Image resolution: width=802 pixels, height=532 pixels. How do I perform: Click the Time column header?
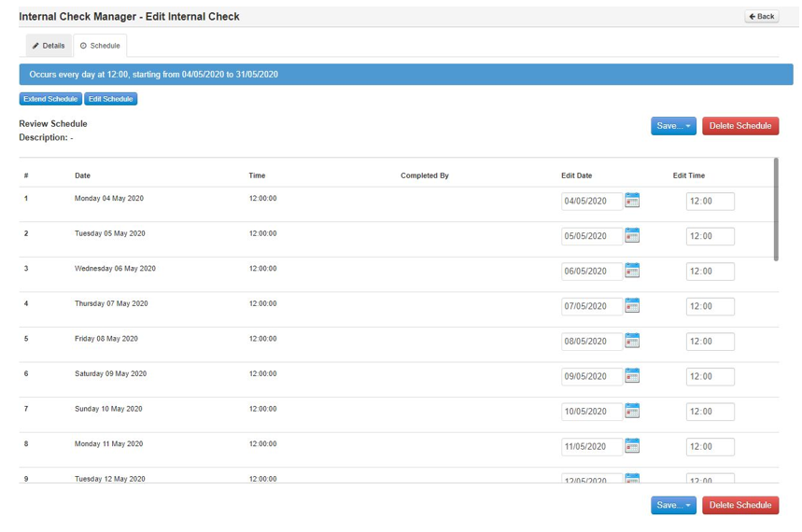pos(257,175)
